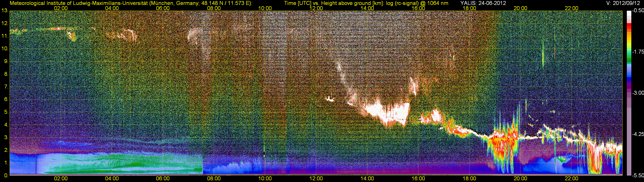Viewport: 644px width, 182px height.
Task: Click the 04:00 label on the top time axis
Action: (x=112, y=8)
